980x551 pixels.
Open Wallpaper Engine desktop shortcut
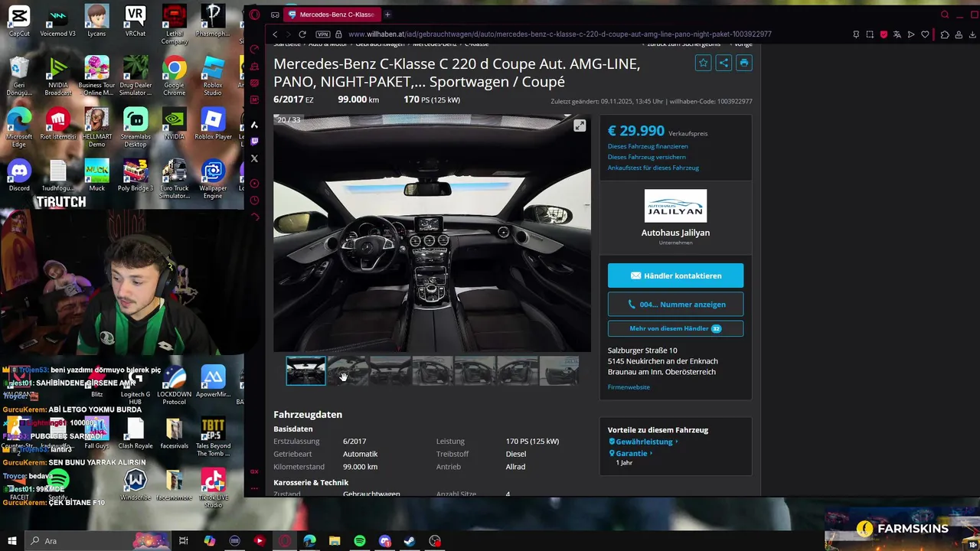213,179
